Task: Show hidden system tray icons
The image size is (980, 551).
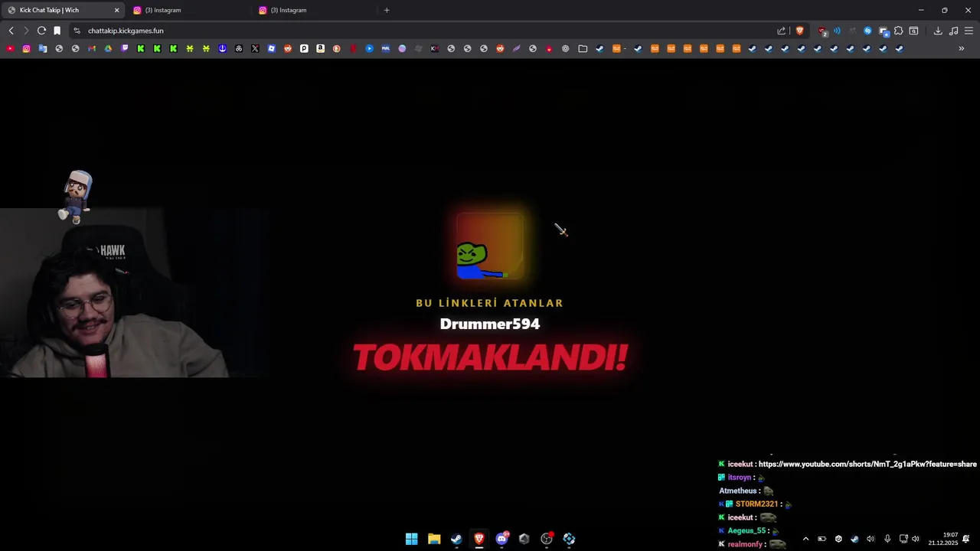Action: (805, 539)
